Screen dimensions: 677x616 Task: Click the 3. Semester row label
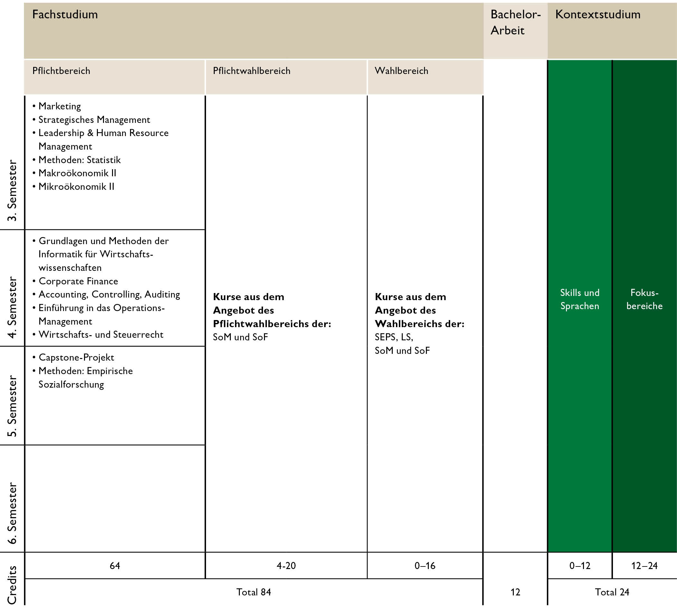[x=12, y=190]
